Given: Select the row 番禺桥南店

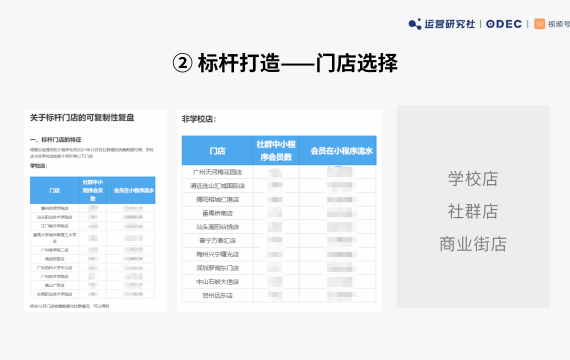Looking at the screenshot, I should click(x=279, y=213).
